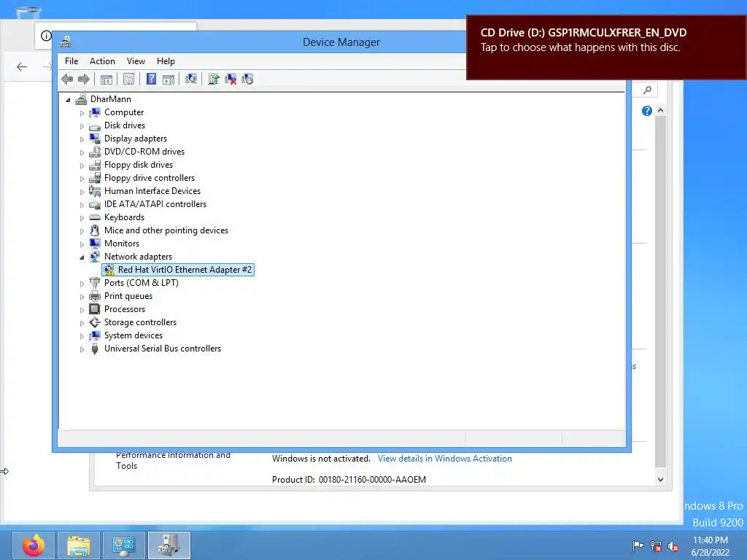Select Red Hat VirtIO Ethernet Adapter #2 label
Viewport: 747px width, 560px height.
coord(185,270)
